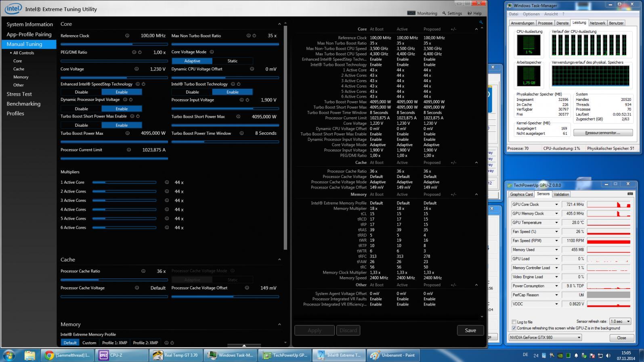Click the PEG/DMI Ratio reset icon

[x=140, y=52]
